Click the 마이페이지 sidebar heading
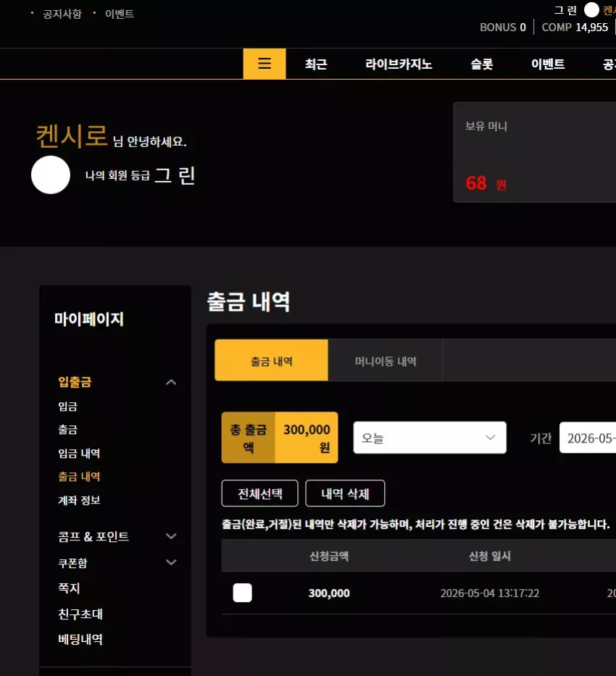616x676 pixels. [89, 319]
